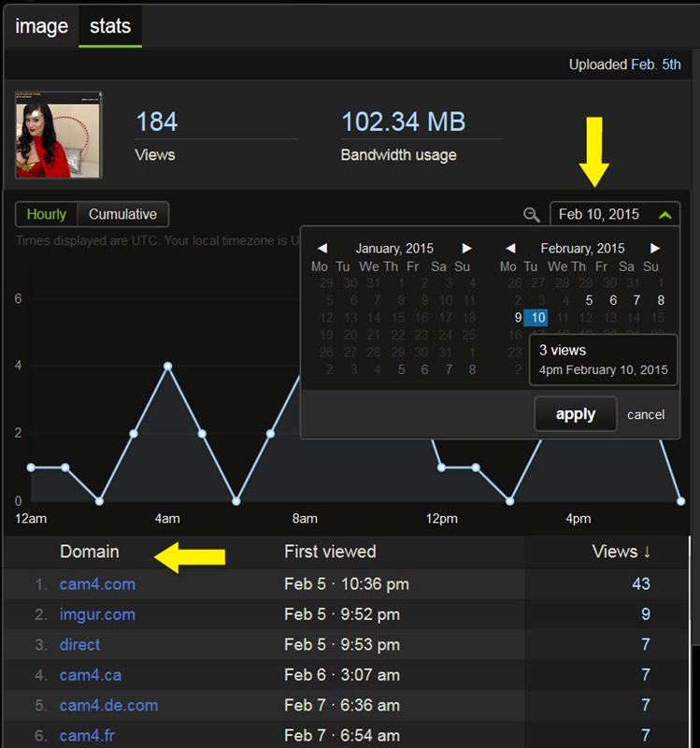Screen dimensions: 700x748
Task: Pick February 6 in the calendar
Action: click(613, 300)
